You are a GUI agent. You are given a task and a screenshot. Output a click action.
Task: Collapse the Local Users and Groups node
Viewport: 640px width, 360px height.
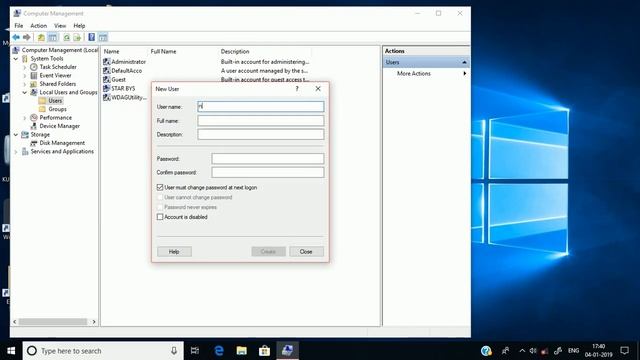coord(24,93)
